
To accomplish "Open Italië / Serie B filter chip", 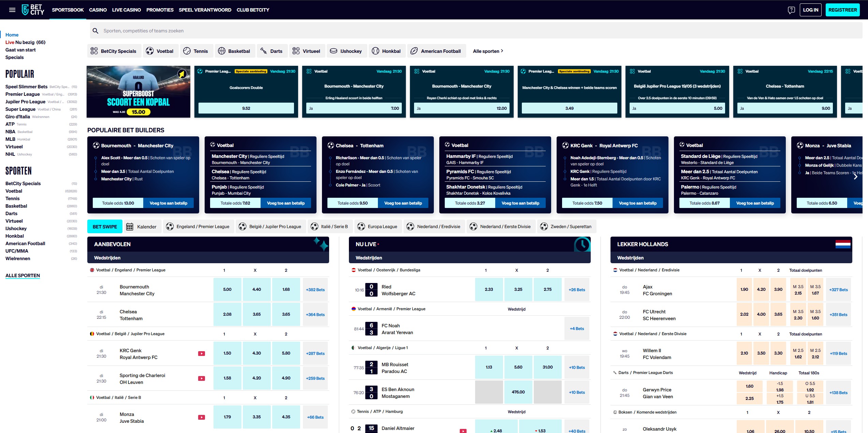I will click(329, 227).
